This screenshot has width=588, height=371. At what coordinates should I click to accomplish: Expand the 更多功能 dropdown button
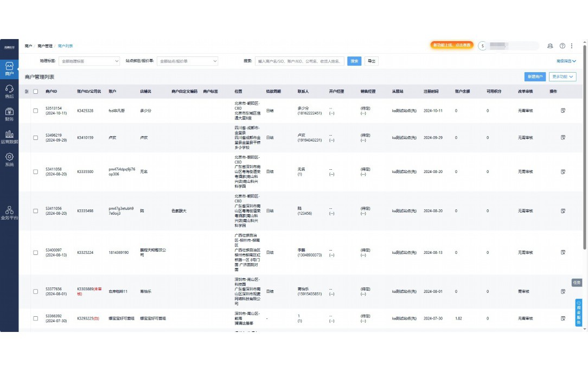(563, 77)
